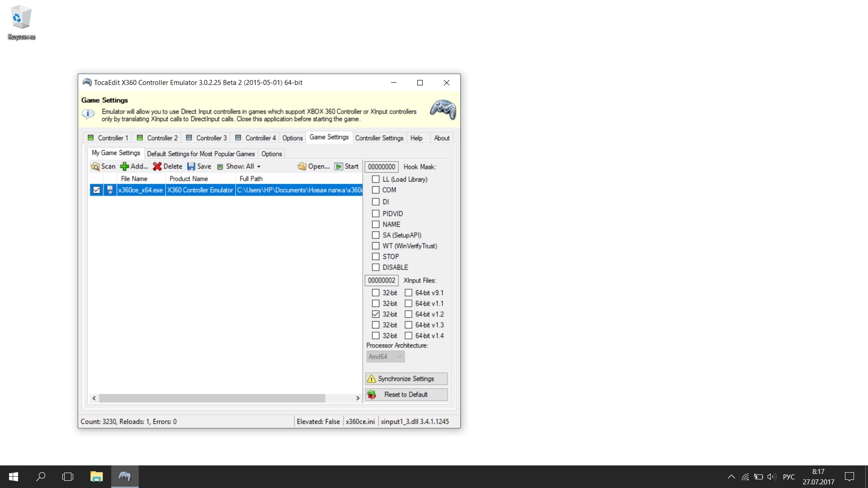This screenshot has height=488, width=868.
Task: Open Default Settings for Most Popular Games tab
Action: (x=201, y=154)
